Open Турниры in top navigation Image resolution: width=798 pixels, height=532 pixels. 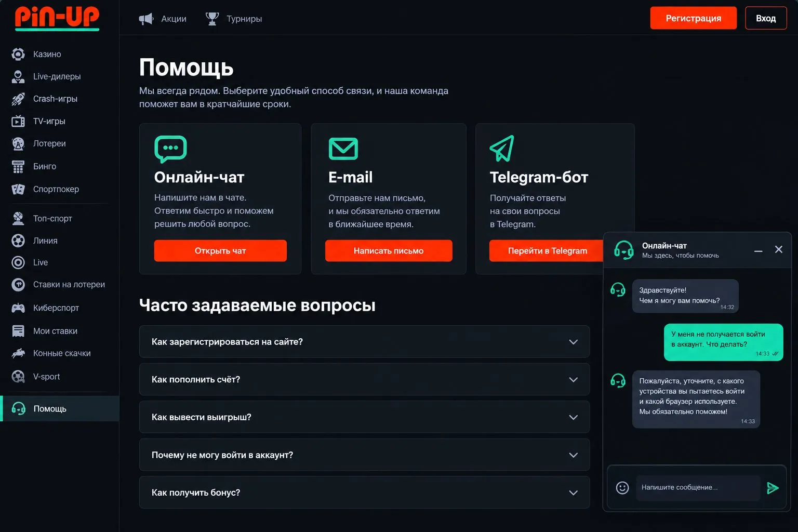pos(244,19)
